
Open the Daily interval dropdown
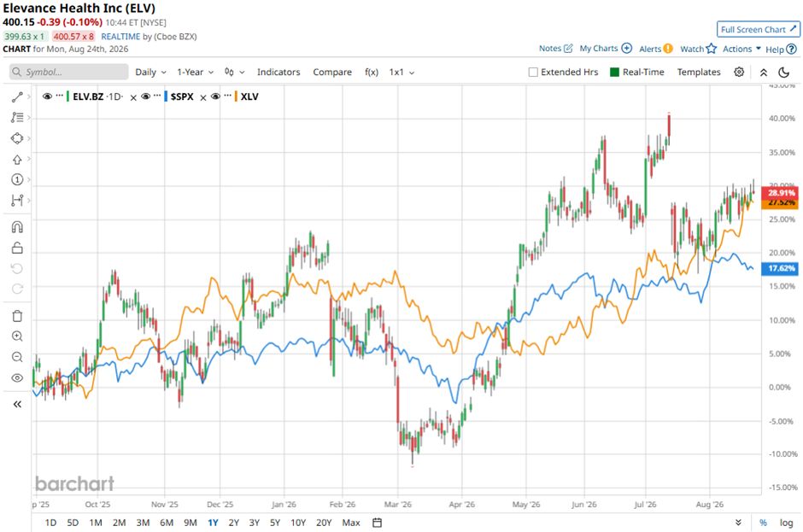pyautogui.click(x=150, y=73)
